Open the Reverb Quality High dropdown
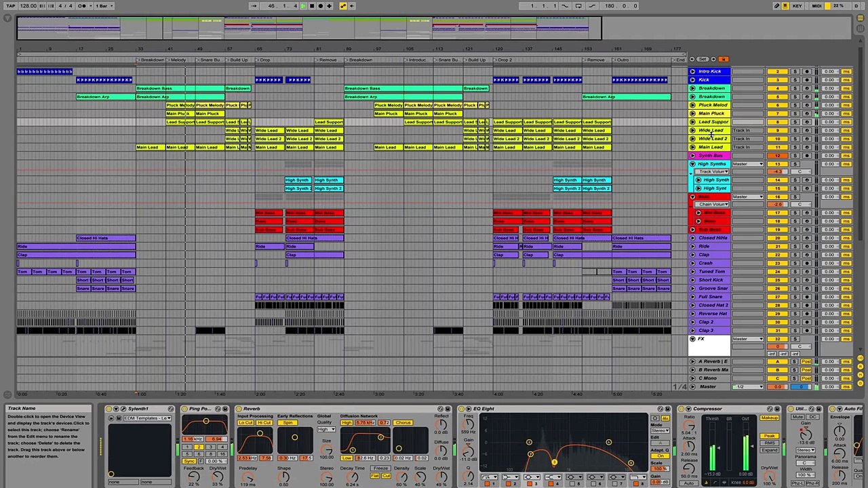The width and height of the screenshot is (868, 488). click(326, 430)
